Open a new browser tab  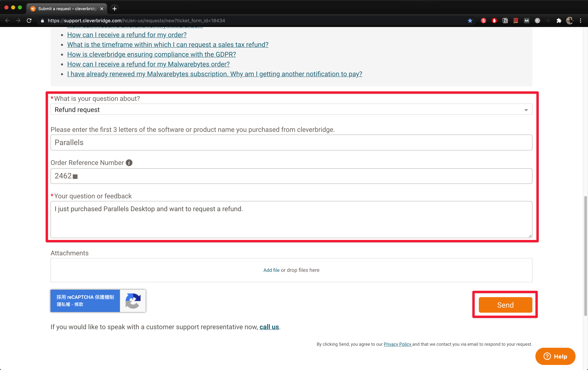(114, 9)
